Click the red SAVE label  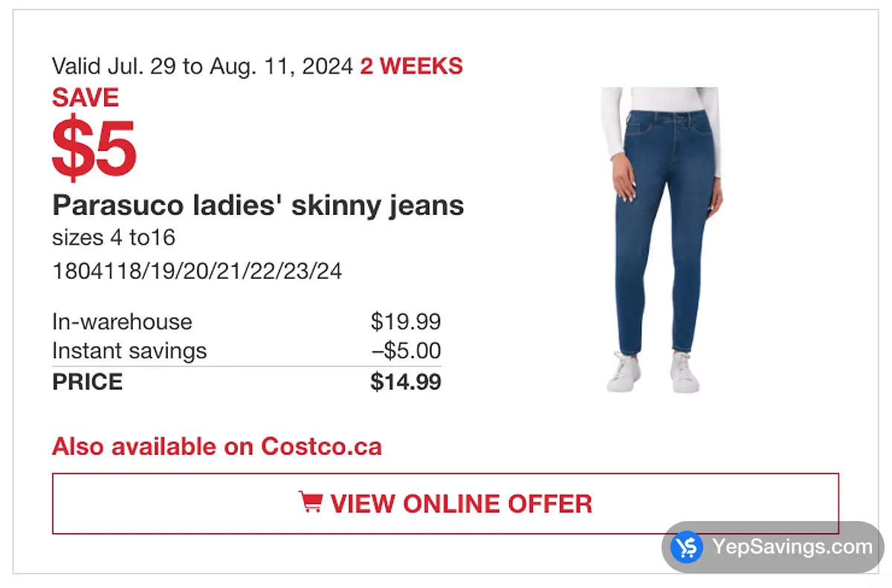pyautogui.click(x=85, y=97)
